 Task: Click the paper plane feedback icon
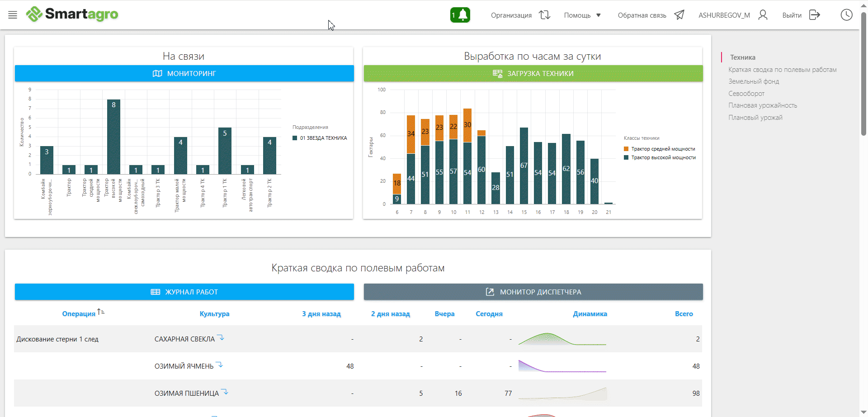679,15
